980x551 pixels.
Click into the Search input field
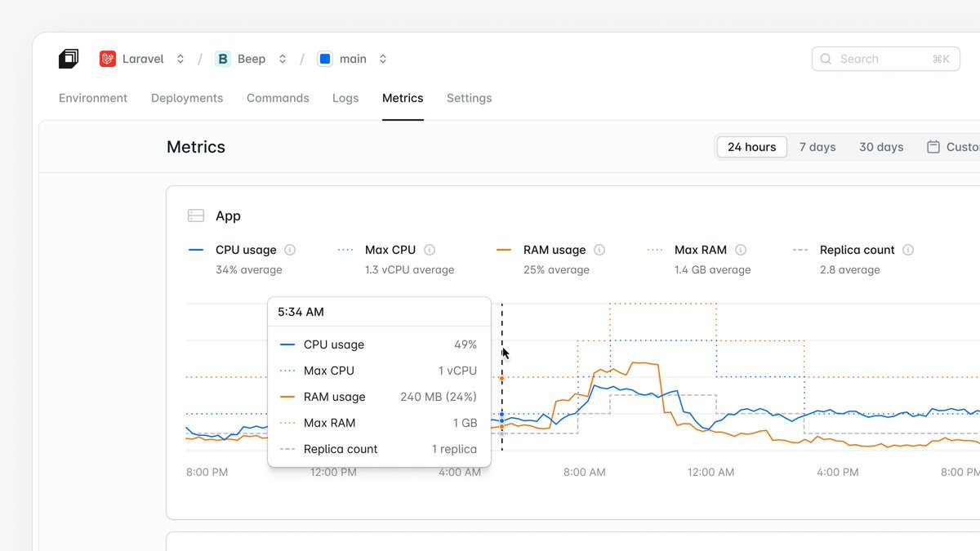click(874, 59)
